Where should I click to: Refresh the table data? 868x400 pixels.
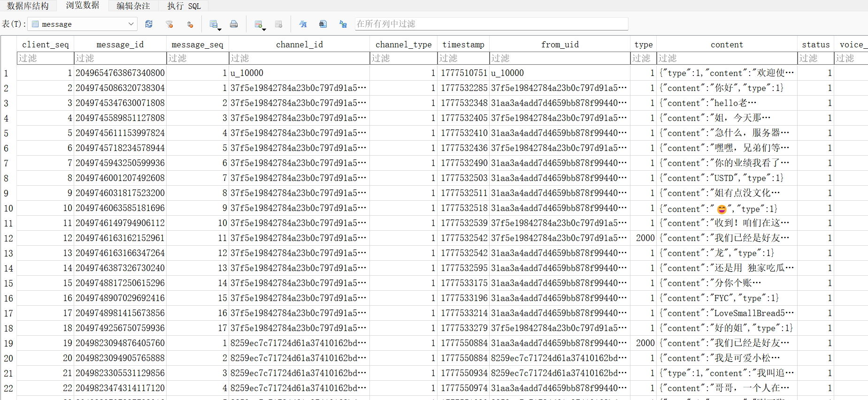(149, 24)
